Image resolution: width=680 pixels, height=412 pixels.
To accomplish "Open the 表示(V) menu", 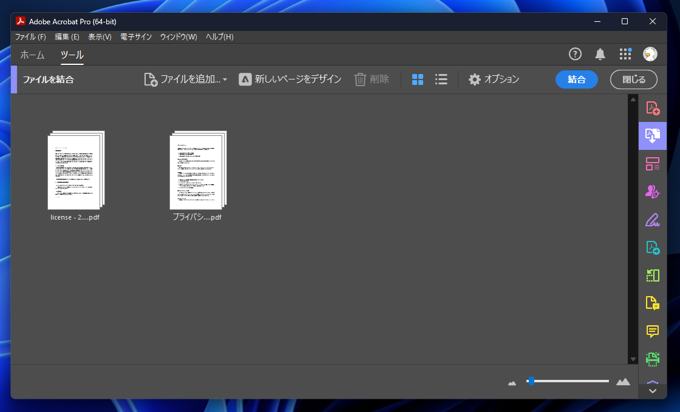I will click(x=100, y=37).
